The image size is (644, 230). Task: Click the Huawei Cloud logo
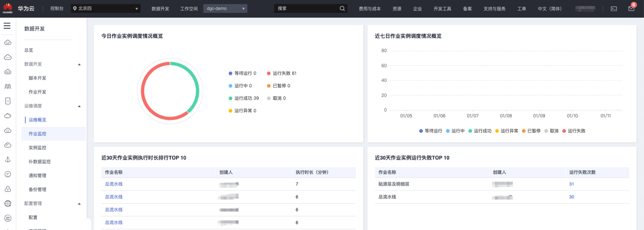point(8,8)
